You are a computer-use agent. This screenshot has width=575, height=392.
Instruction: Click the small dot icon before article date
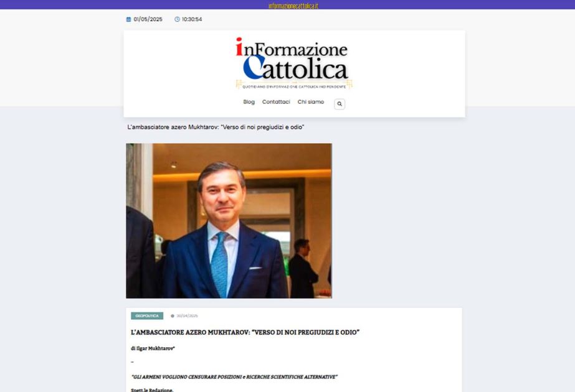[173, 316]
